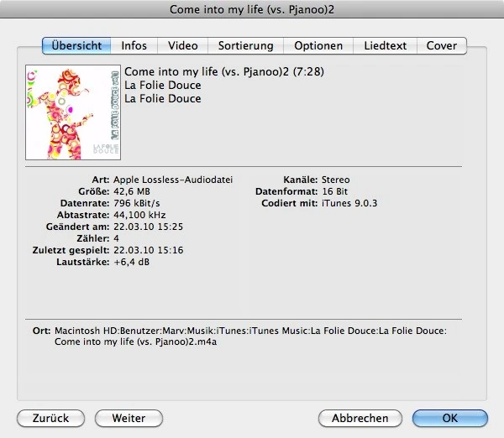
Task: Go to the Optionen tab
Action: [318, 45]
